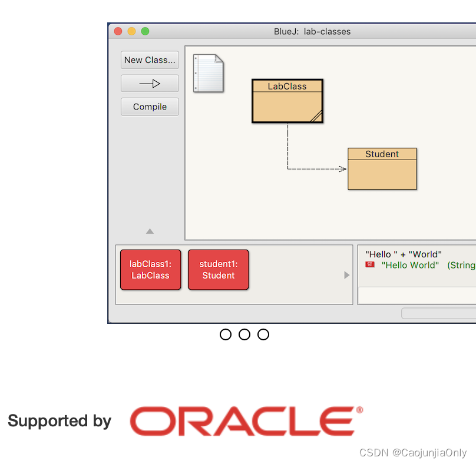Select the LabClass class box
Screen dimensions: 476x464
287,101
